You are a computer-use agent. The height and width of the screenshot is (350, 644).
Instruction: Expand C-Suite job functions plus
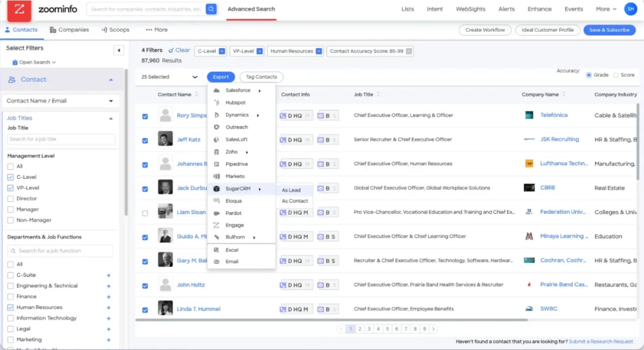(108, 275)
